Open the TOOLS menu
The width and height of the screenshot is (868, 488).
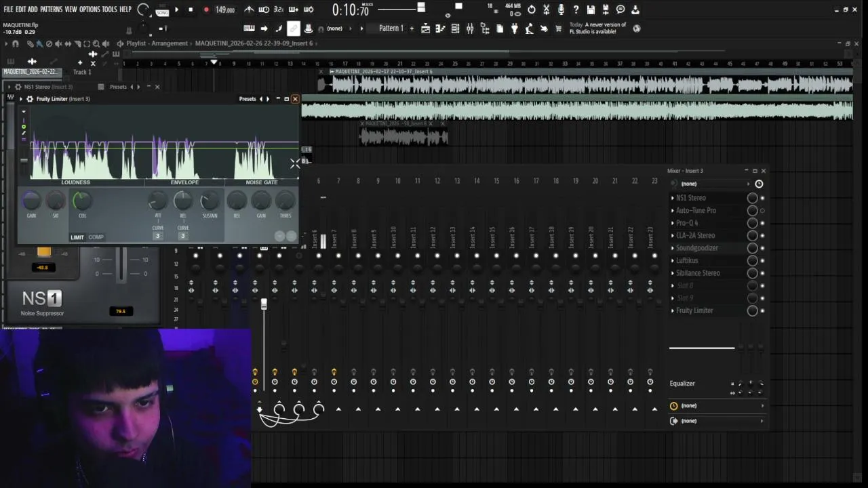tap(109, 9)
